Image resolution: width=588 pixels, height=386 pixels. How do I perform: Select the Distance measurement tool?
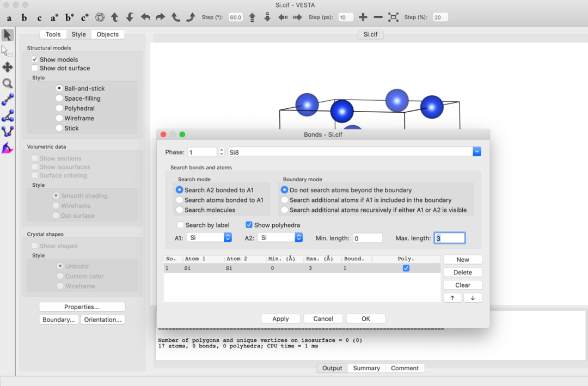click(x=7, y=100)
